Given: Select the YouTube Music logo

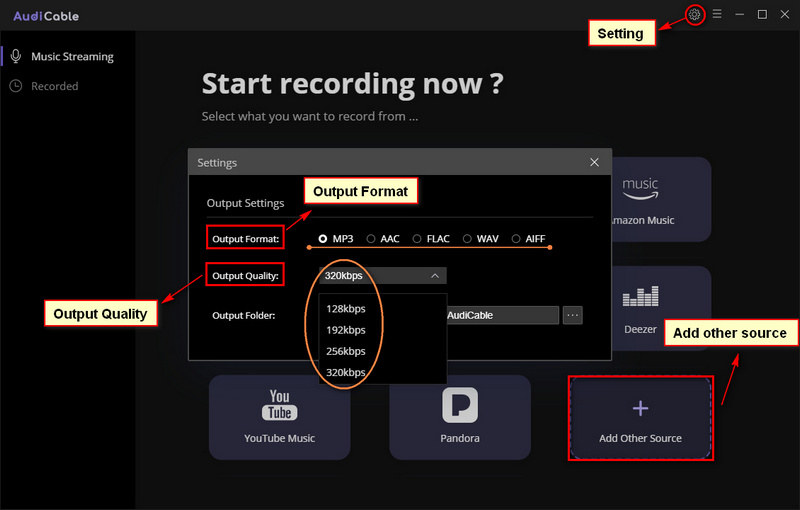Looking at the screenshot, I should click(x=280, y=405).
